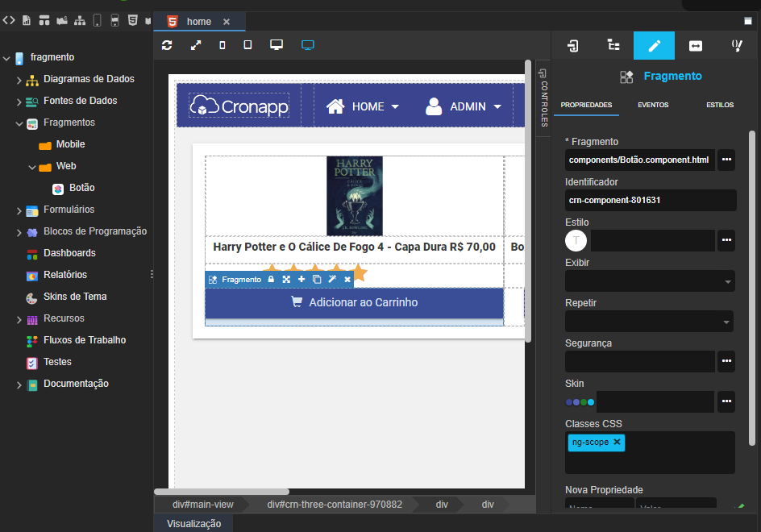Image resolution: width=761 pixels, height=532 pixels.
Task: Open the Exibir dropdown
Action: 650,281
